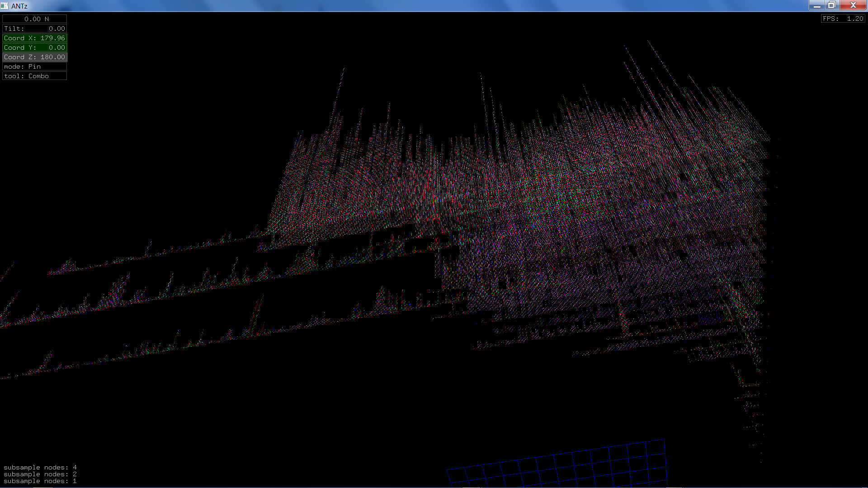
Task: Click the ANTz title text
Action: (x=19, y=6)
